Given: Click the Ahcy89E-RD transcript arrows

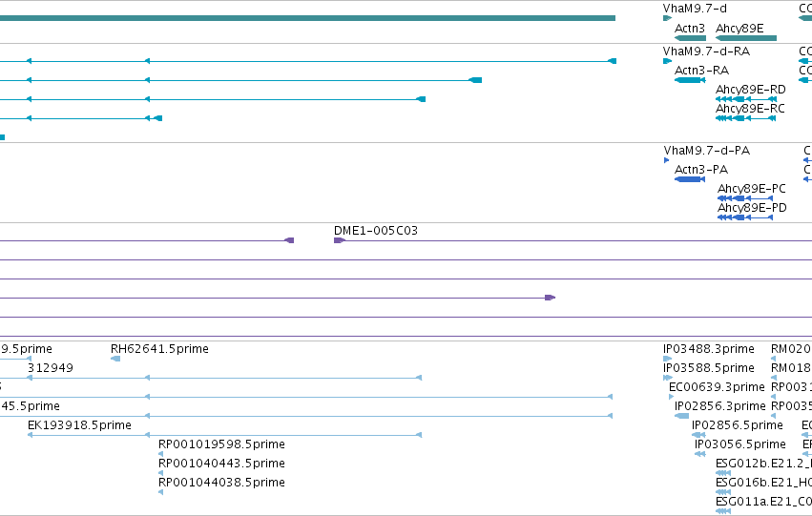Looking at the screenshot, I should click(746, 99).
